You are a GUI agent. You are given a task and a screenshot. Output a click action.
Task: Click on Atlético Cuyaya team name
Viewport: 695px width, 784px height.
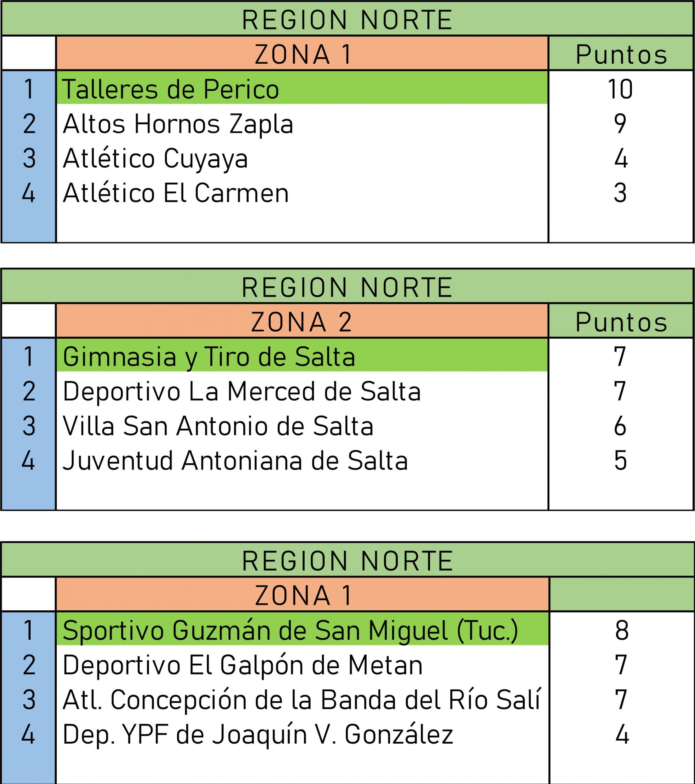[x=155, y=158]
